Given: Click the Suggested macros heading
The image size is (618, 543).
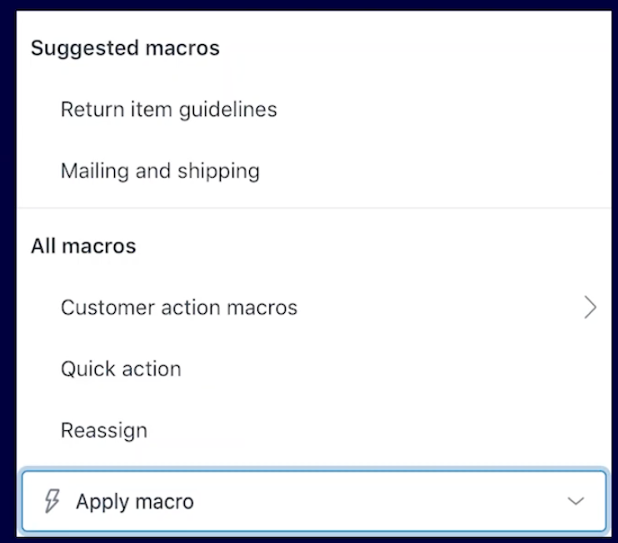Looking at the screenshot, I should pyautogui.click(x=125, y=48).
